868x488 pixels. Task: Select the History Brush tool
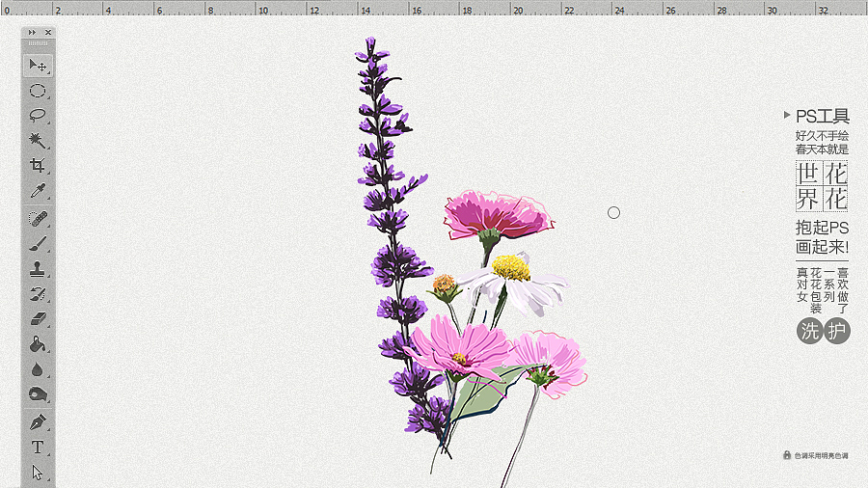coord(38,294)
